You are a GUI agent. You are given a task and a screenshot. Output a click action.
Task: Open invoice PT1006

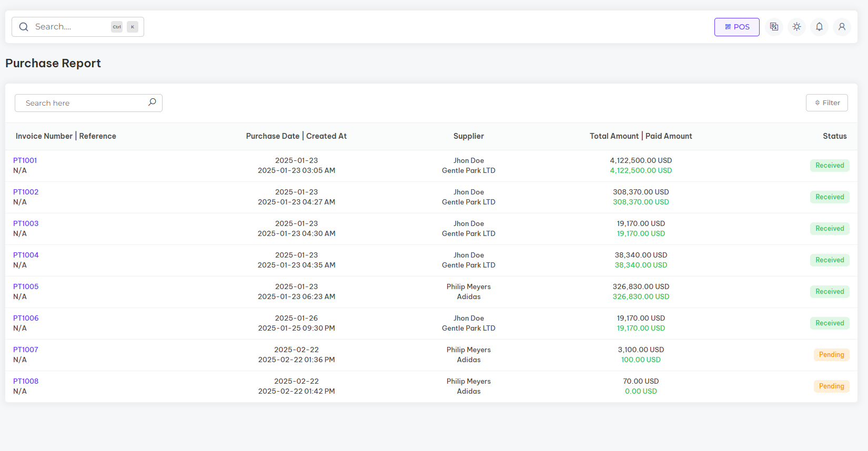(x=26, y=318)
